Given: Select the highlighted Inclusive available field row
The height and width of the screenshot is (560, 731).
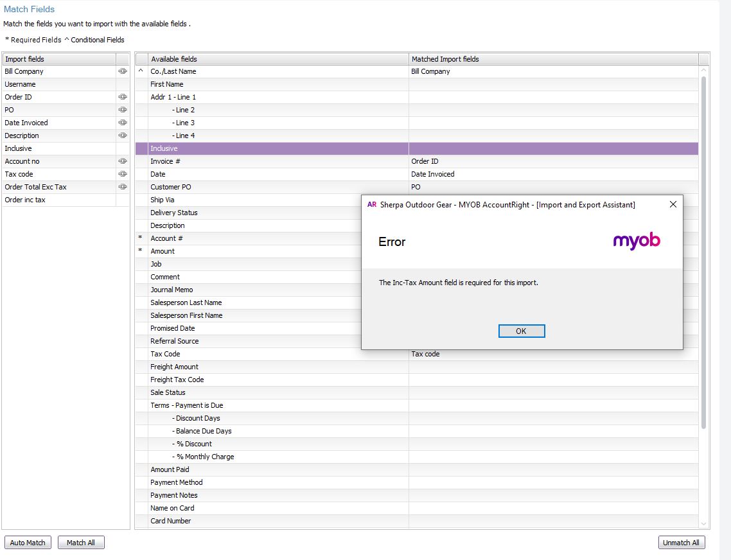Looking at the screenshot, I should [417, 148].
